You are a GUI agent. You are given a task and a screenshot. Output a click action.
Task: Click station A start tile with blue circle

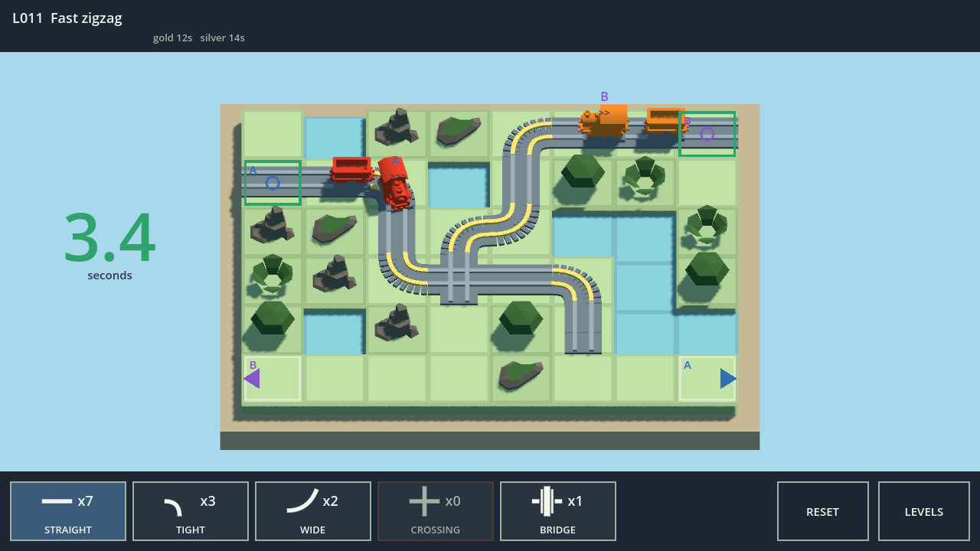273,183
